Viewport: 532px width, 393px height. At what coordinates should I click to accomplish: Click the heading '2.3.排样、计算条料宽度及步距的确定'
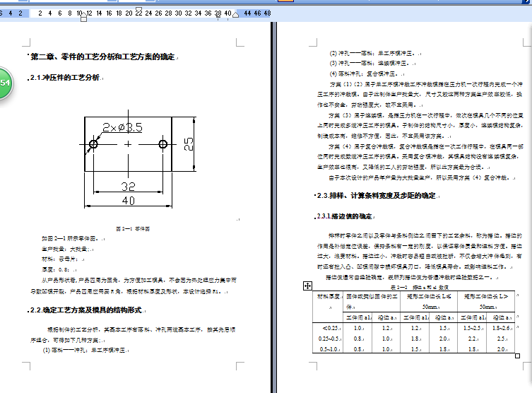377,196
